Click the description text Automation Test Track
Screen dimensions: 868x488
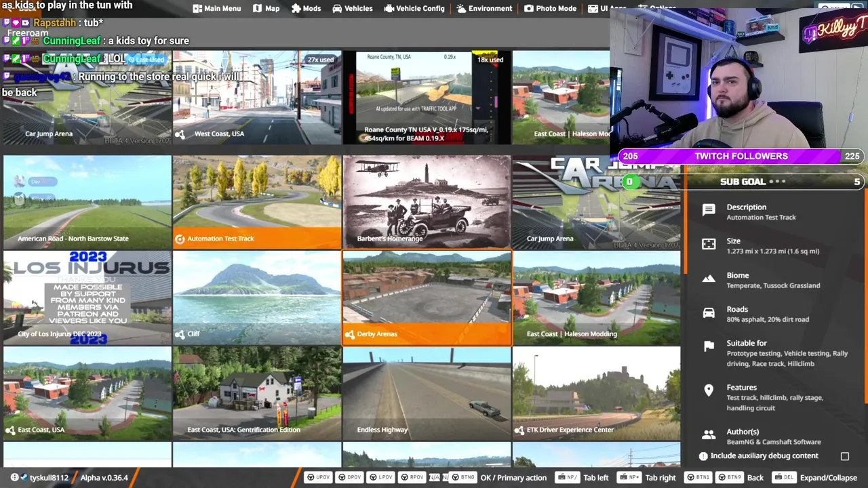(x=761, y=218)
